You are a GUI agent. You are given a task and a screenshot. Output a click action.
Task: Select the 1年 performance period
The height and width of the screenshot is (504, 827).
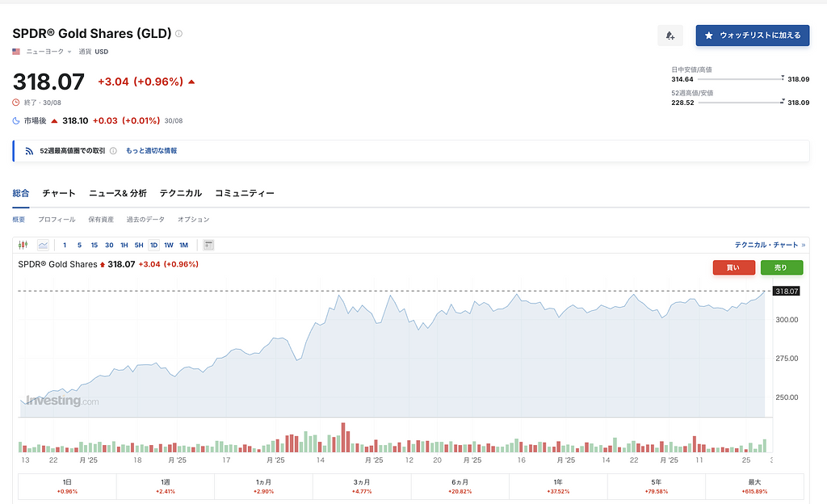[x=558, y=486]
